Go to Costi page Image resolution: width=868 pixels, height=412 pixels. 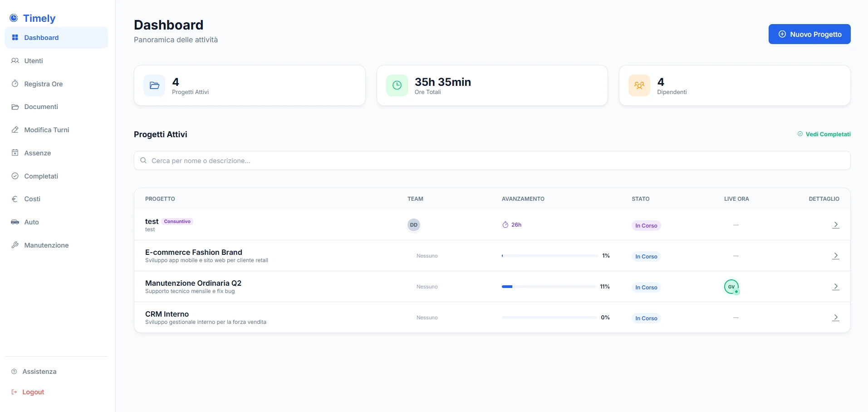[x=56, y=199]
